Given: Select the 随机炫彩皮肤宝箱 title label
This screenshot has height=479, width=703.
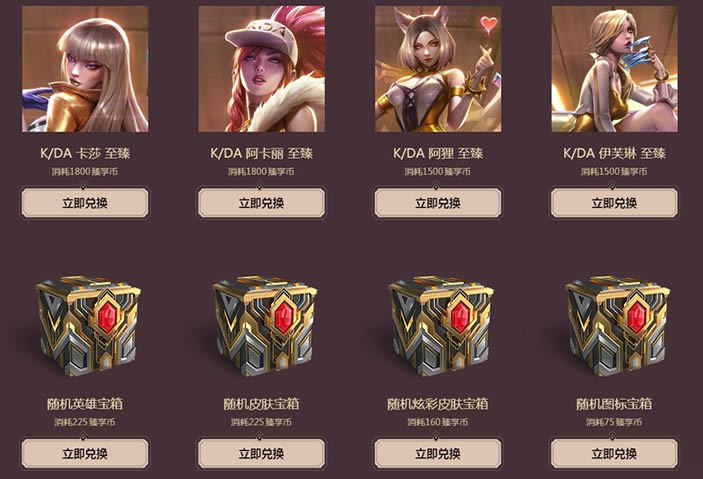Looking at the screenshot, I should point(438,404).
